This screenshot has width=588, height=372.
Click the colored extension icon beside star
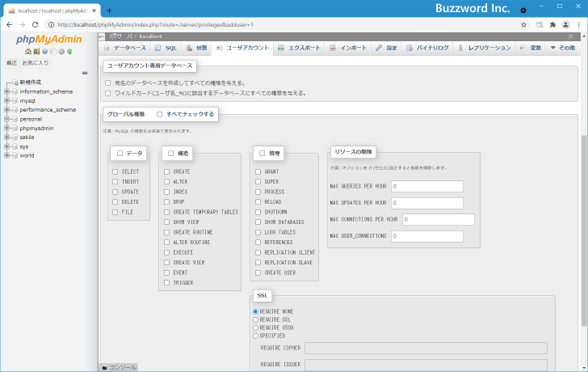[x=540, y=25]
